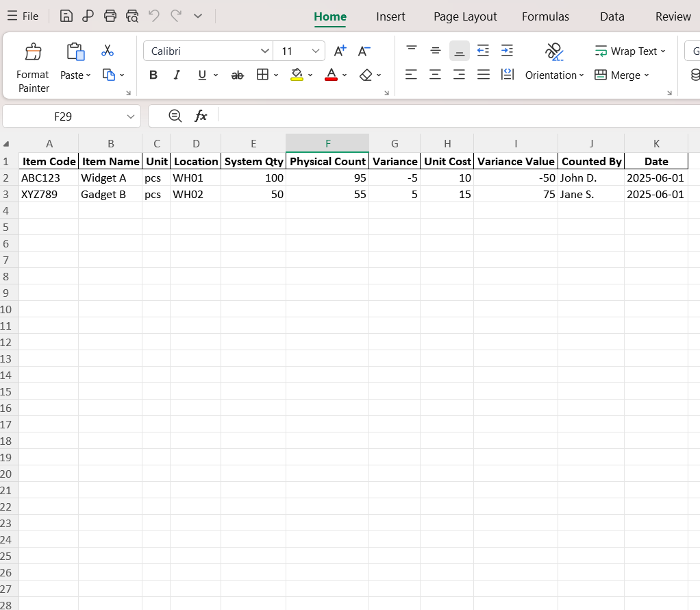Expand Paste options arrow

pos(88,75)
